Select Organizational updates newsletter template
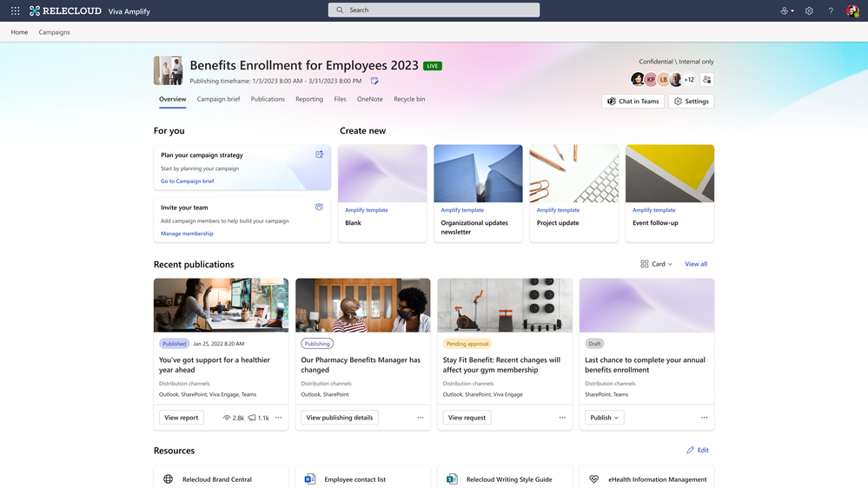The height and width of the screenshot is (488, 868). pyautogui.click(x=478, y=193)
